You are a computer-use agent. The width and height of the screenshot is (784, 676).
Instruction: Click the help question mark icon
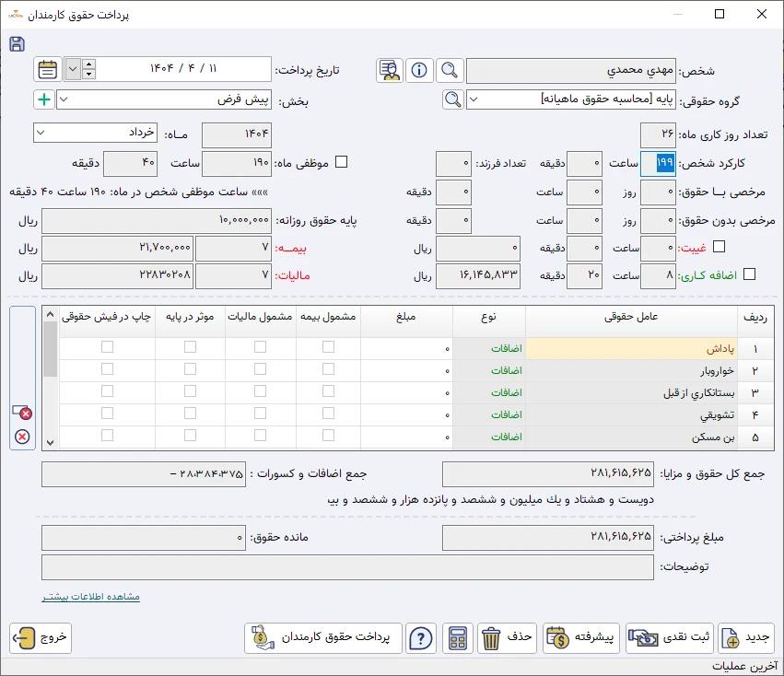[421, 638]
